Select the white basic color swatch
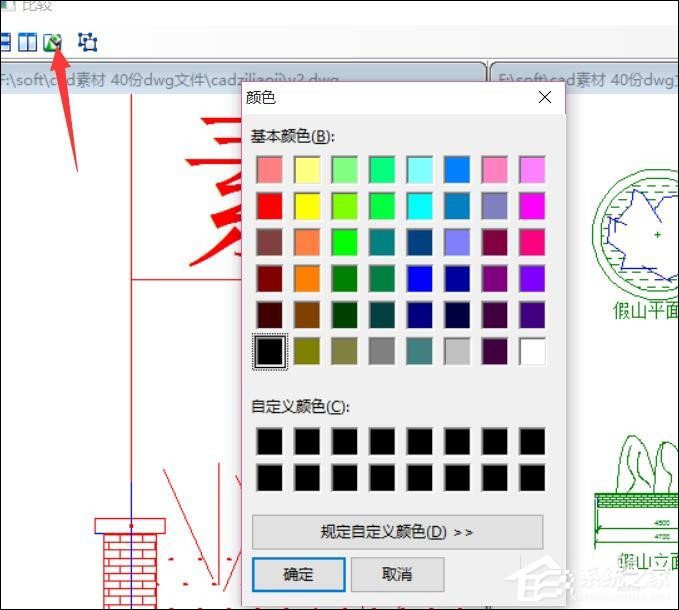The height and width of the screenshot is (610, 679). coord(532,351)
